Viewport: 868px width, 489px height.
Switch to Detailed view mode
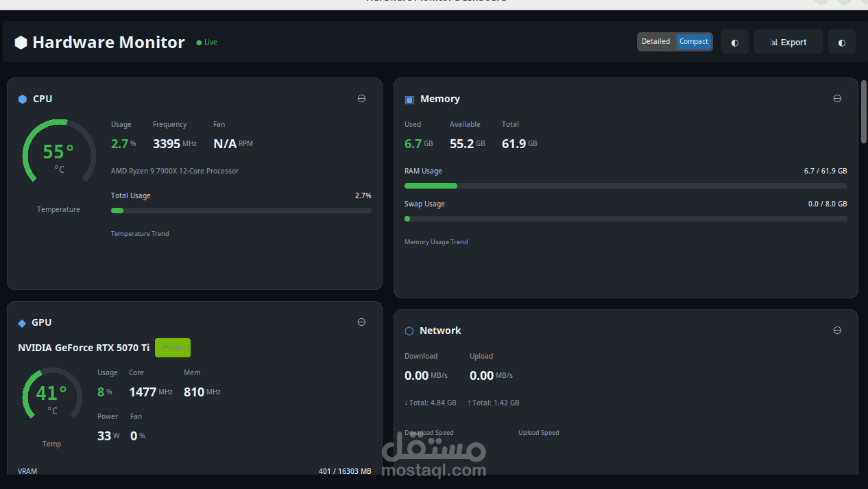[x=656, y=42]
